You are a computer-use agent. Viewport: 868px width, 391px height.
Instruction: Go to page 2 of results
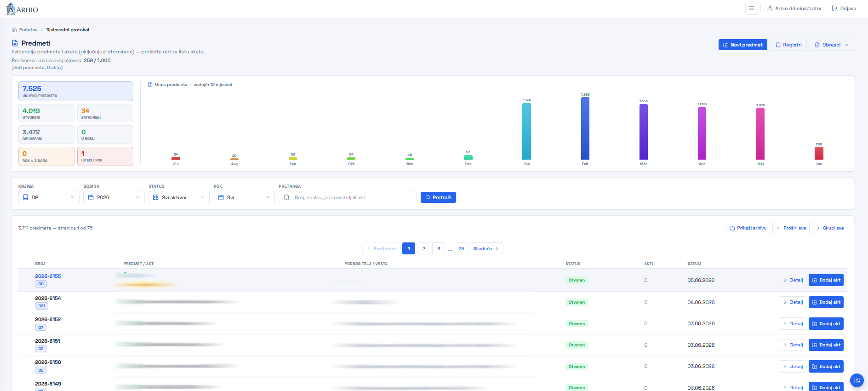coord(424,248)
